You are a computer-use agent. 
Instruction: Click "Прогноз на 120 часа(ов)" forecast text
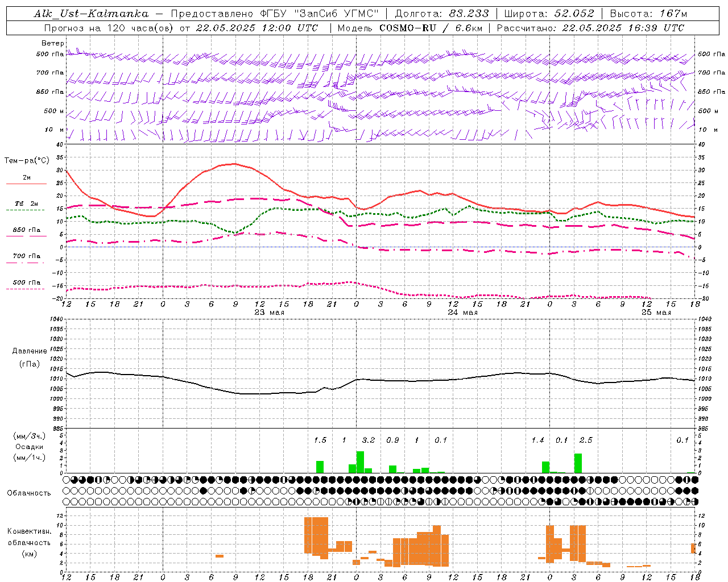click(109, 28)
